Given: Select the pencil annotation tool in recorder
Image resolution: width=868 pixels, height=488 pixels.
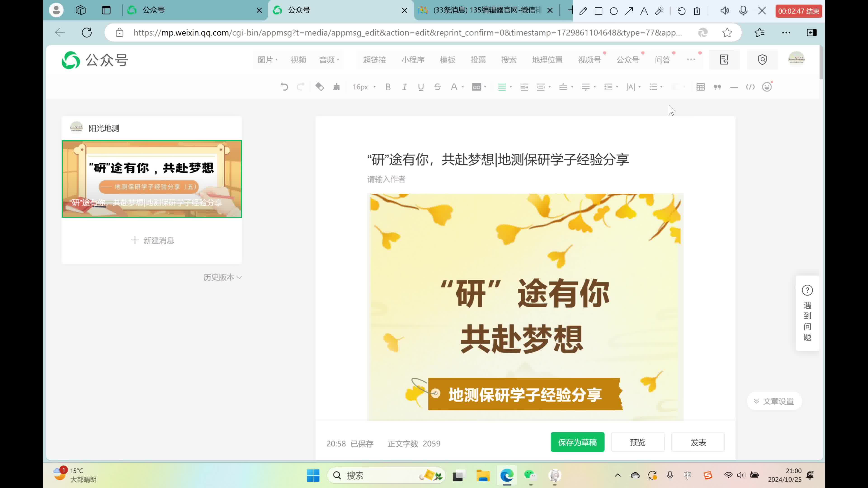Looking at the screenshot, I should 583,11.
